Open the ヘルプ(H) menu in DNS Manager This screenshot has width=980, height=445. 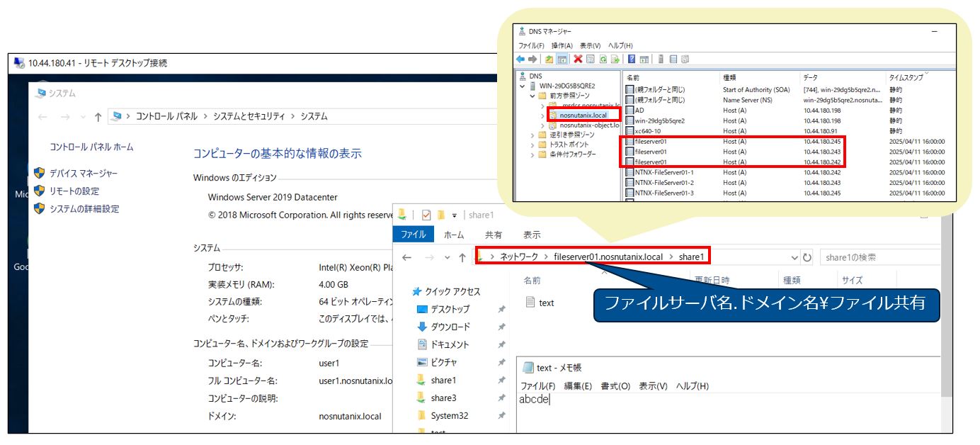point(620,45)
